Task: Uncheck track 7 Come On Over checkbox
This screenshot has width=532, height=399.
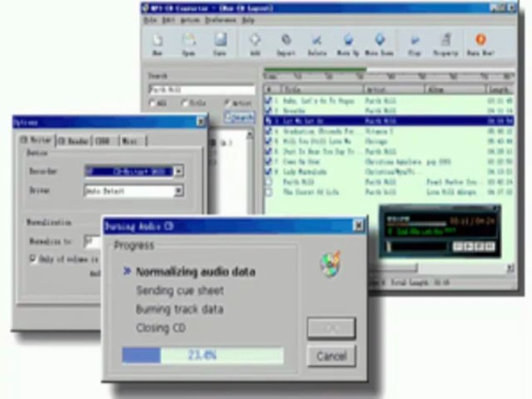Action: 268,161
